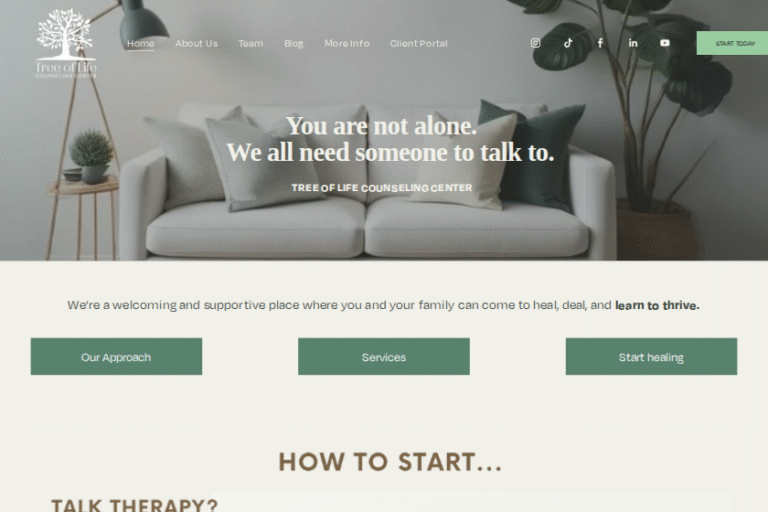The image size is (768, 512).
Task: Click the Start healing button
Action: click(651, 357)
